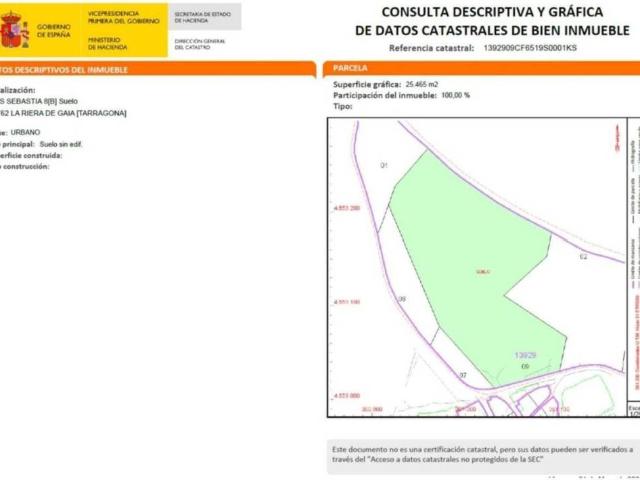Click parcel label '07' on the map
The image size is (640, 480).
463,375
